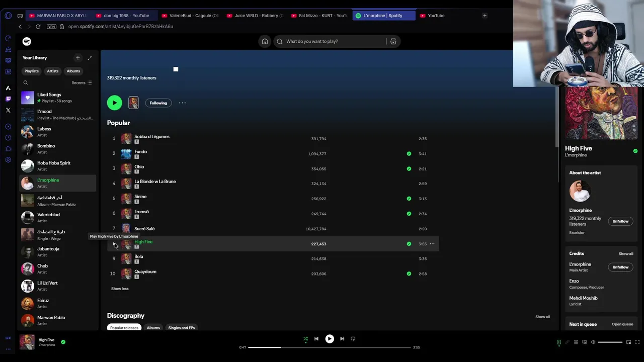Open Liked Songs playlist in library
Viewport: 644px width, 362px height.
pyautogui.click(x=58, y=98)
